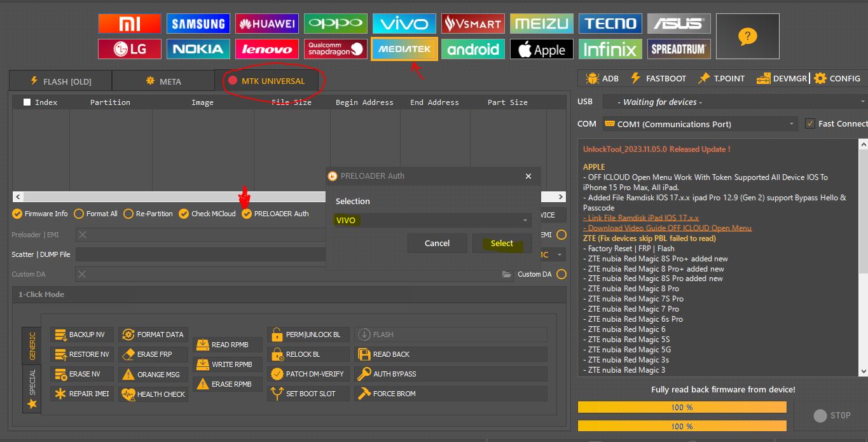
Task: Select the GENERIC vertical tab
Action: pos(32,345)
